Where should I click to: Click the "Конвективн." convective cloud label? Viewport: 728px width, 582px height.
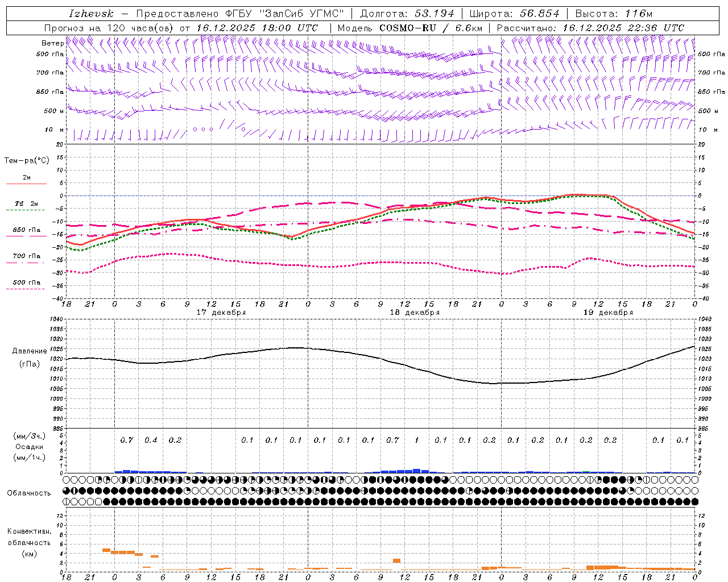[x=29, y=531]
